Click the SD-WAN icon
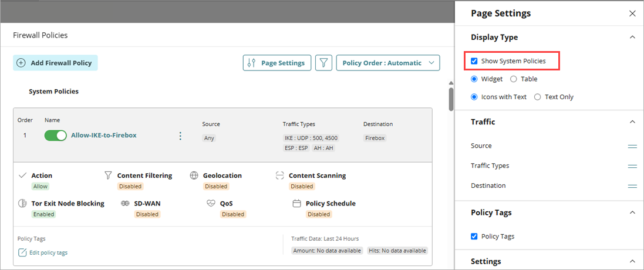 click(125, 204)
